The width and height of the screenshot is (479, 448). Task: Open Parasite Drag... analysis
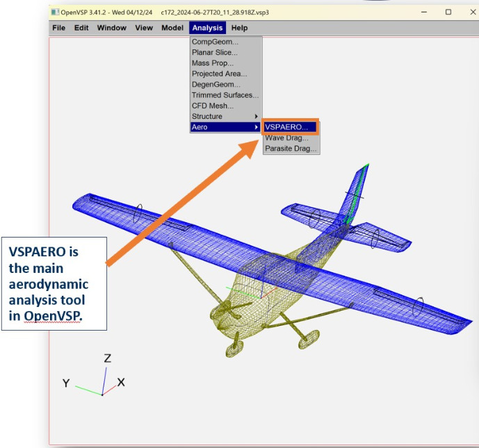[x=291, y=148]
